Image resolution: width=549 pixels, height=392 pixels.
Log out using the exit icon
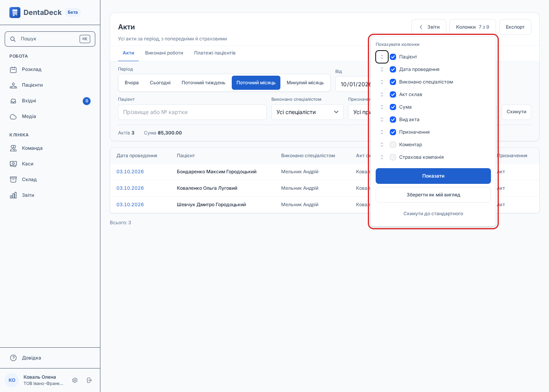tap(89, 380)
